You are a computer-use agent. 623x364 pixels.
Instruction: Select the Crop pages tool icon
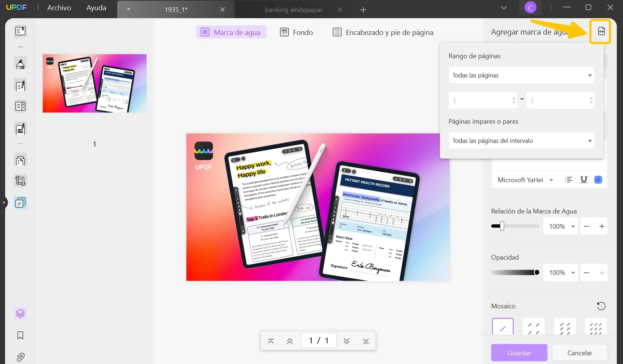tap(20, 181)
